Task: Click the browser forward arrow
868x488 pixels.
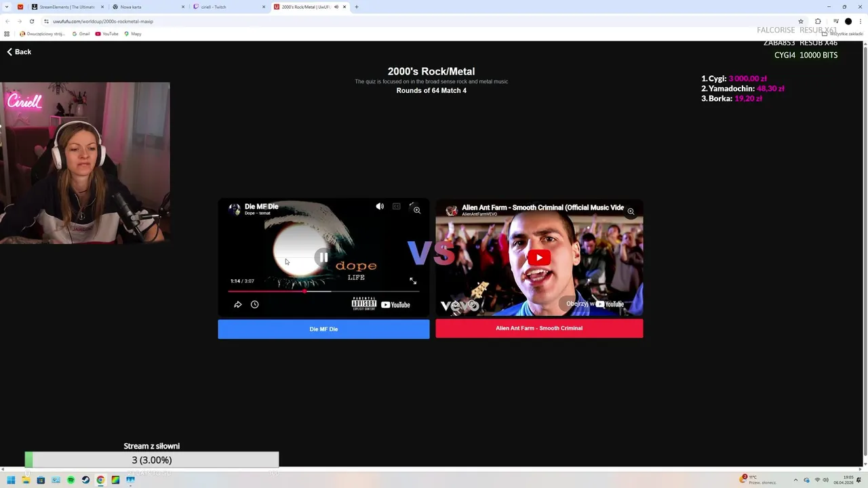Action: 19,21
